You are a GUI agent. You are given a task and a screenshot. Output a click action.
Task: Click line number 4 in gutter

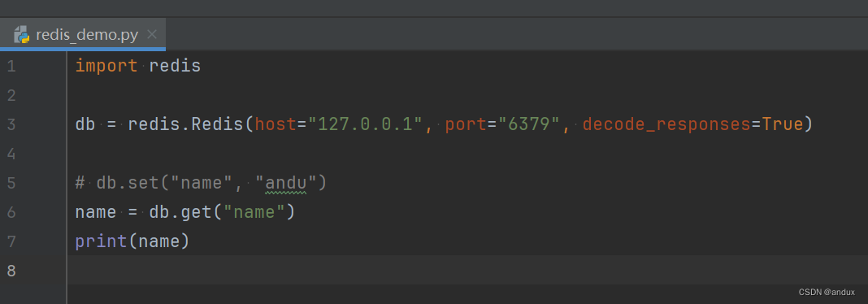11,154
